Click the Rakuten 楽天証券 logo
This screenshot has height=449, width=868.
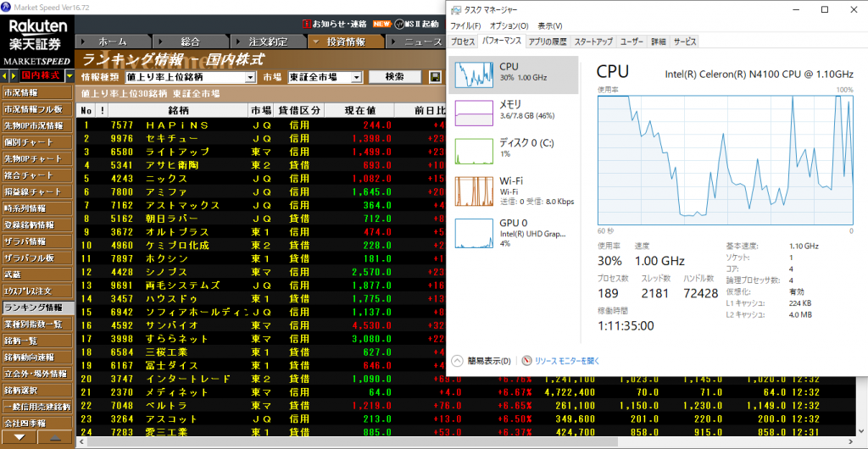click(37, 35)
